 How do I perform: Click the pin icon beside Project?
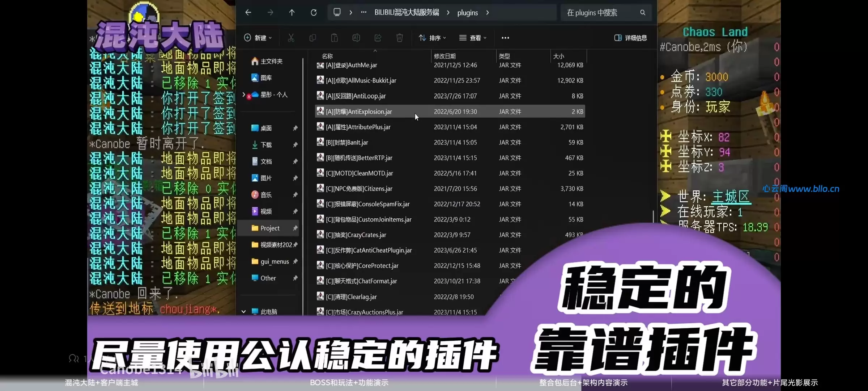pos(295,228)
